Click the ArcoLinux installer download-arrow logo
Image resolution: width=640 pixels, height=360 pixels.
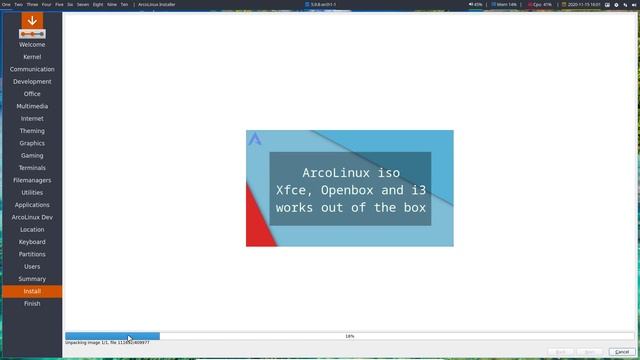pos(32,25)
